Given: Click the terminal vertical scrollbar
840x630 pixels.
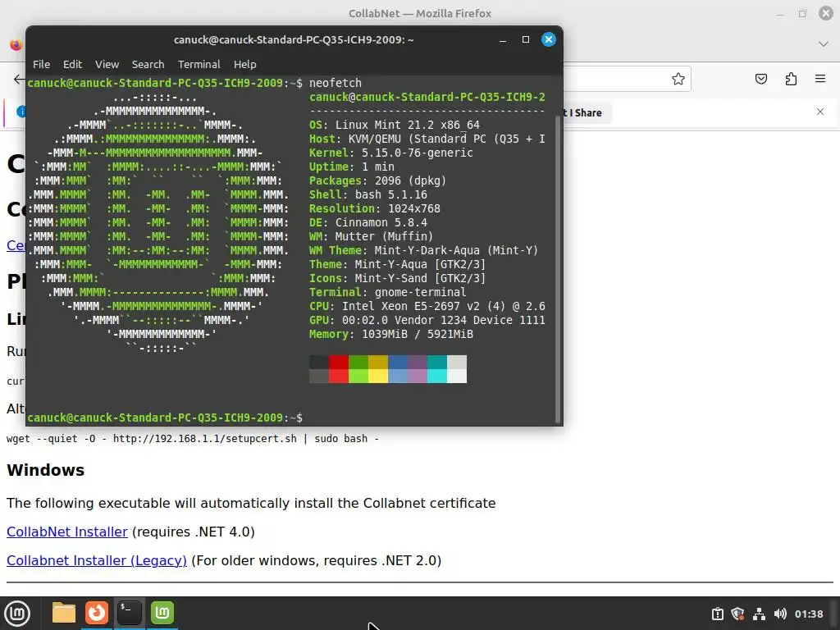Looking at the screenshot, I should tap(558, 268).
